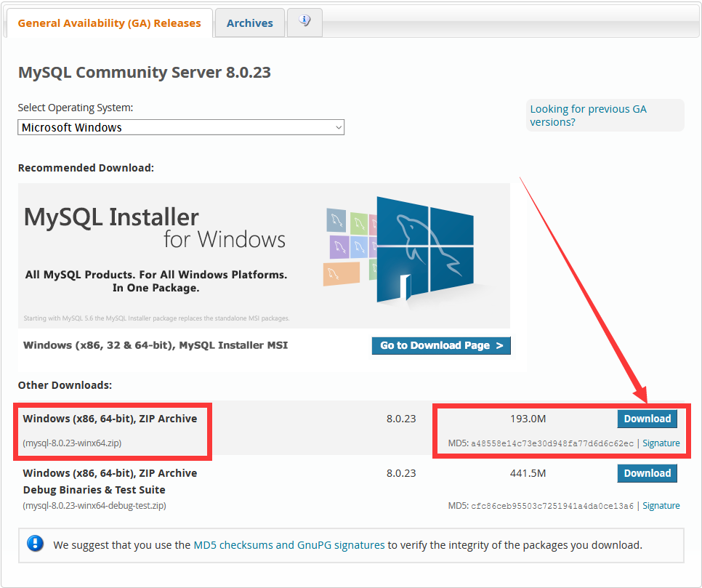Image resolution: width=702 pixels, height=588 pixels.
Task: Click the Recommended Download: heading
Action: pos(86,168)
